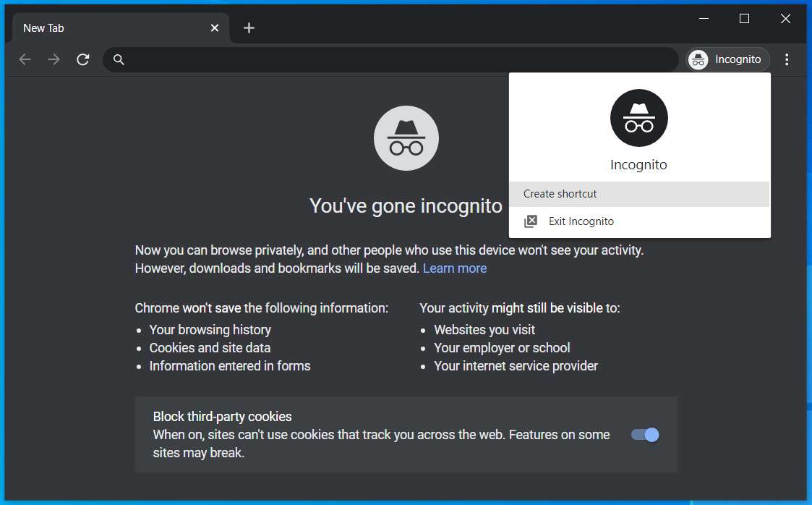Choose Exit Incognito menu entry
812x505 pixels.
(640, 221)
